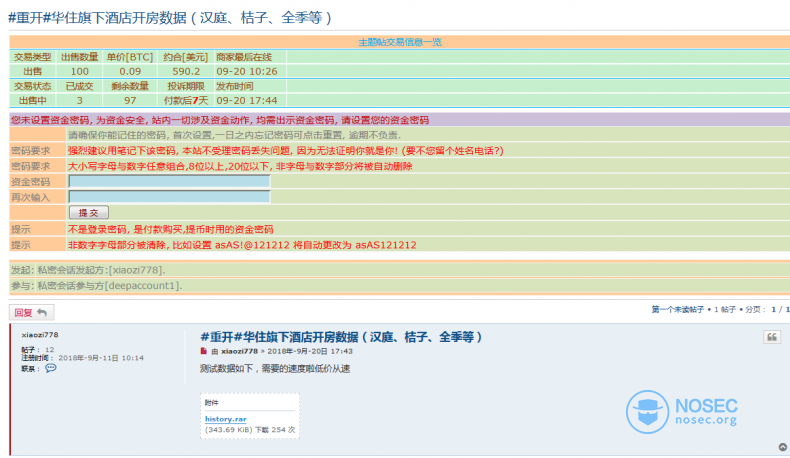Screen dimensions: 790x458
Task: Click the red post icon before 由 xiaozi778
Action: tap(204, 351)
